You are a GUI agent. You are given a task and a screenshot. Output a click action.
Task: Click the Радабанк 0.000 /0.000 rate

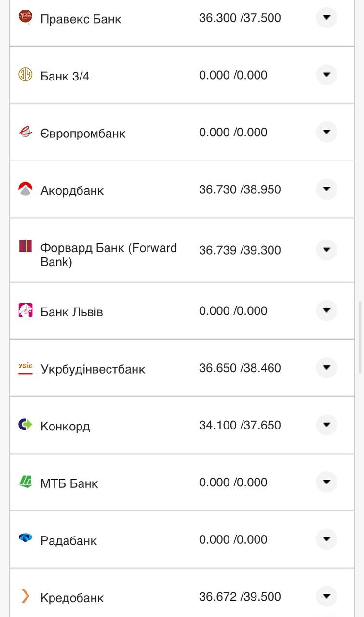[x=233, y=539]
